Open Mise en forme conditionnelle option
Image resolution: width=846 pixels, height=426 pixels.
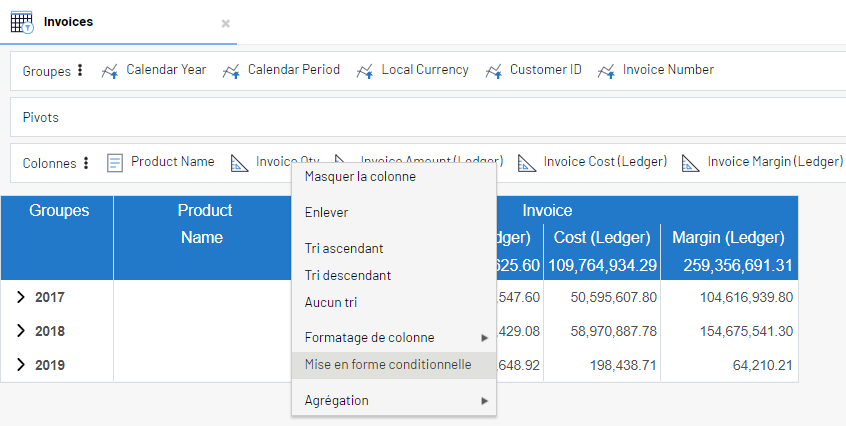pyautogui.click(x=388, y=365)
